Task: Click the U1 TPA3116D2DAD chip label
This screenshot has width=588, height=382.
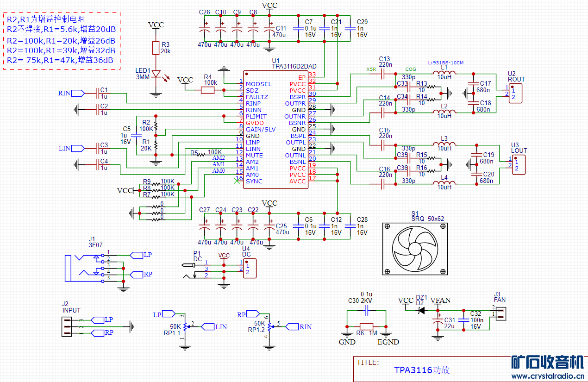Action: pos(294,67)
